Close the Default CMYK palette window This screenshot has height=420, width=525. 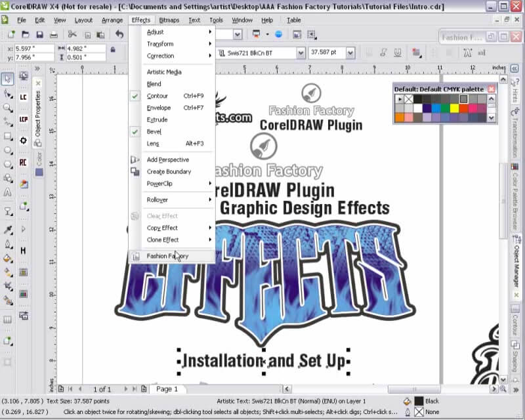492,89
